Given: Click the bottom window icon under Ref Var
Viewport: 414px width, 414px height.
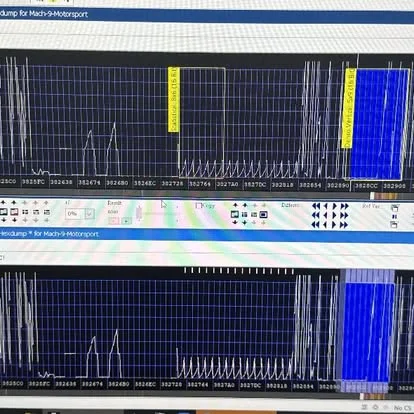Looking at the screenshot, I should pyautogui.click(x=394, y=225).
